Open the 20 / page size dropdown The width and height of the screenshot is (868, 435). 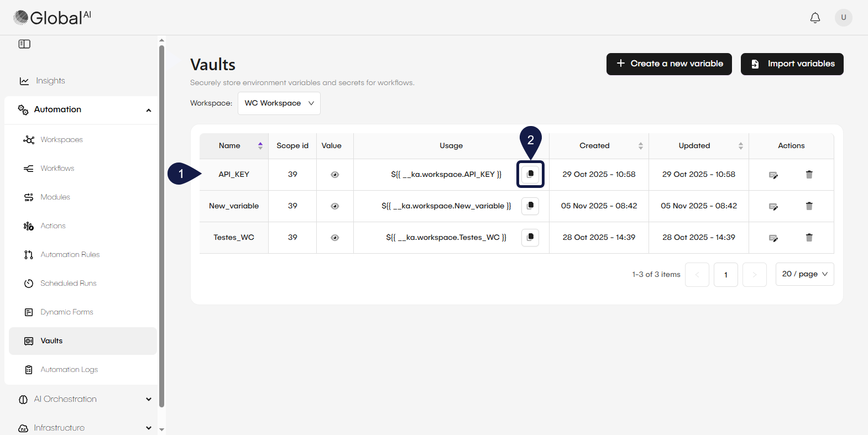click(x=804, y=274)
